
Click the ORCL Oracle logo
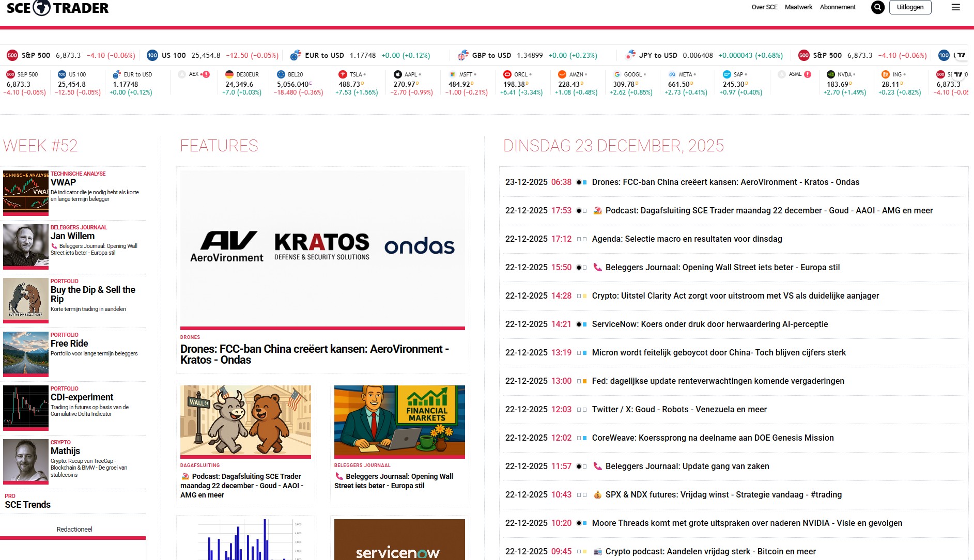point(507,74)
